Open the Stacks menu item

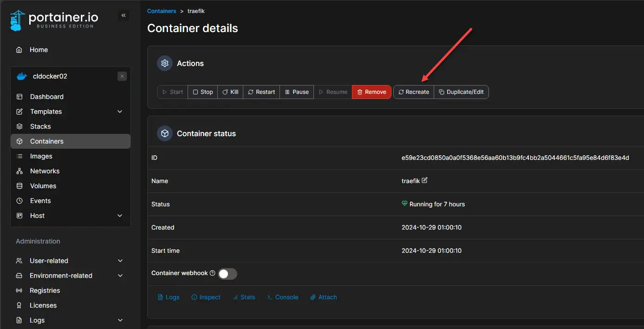[x=70, y=126]
